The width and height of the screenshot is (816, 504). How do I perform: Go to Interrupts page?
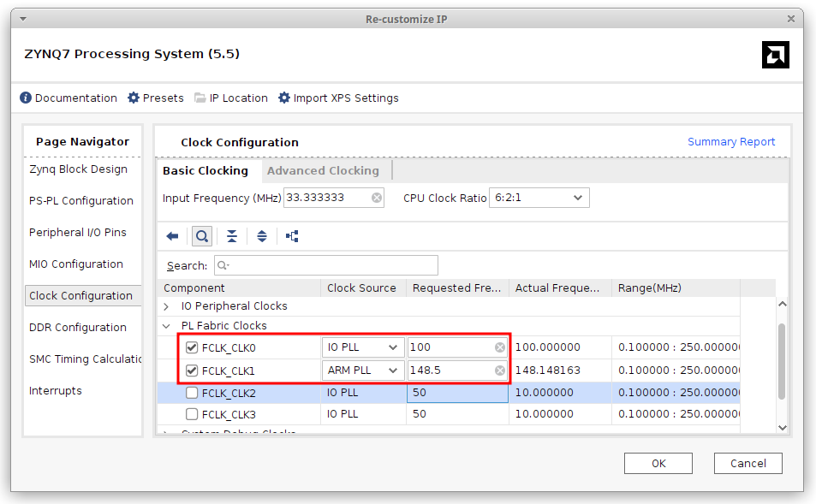[x=55, y=390]
